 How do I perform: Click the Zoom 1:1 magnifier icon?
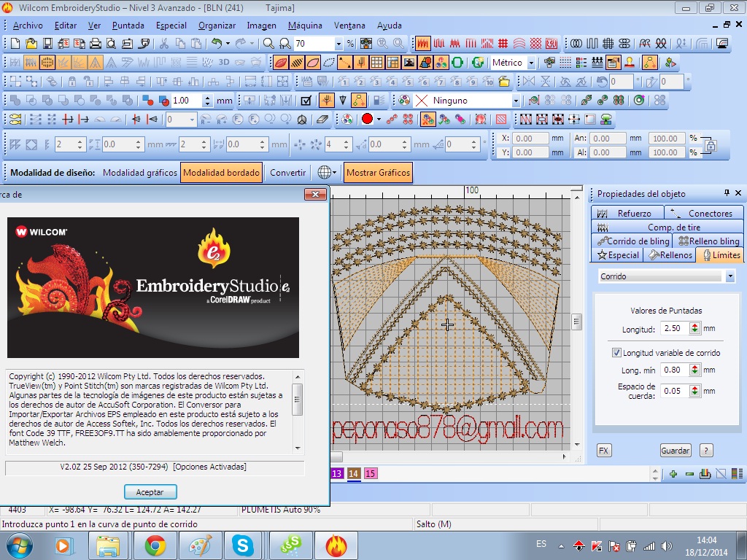pyautogui.click(x=285, y=44)
